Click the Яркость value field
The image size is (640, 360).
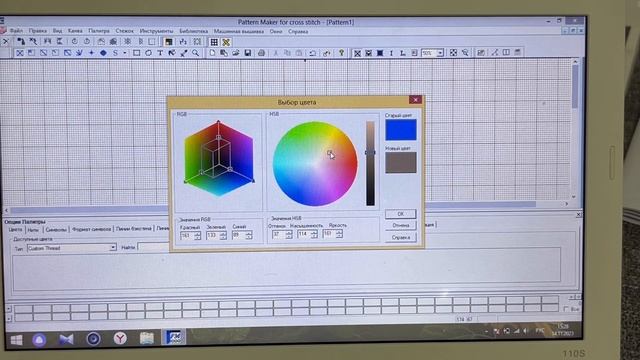point(329,233)
